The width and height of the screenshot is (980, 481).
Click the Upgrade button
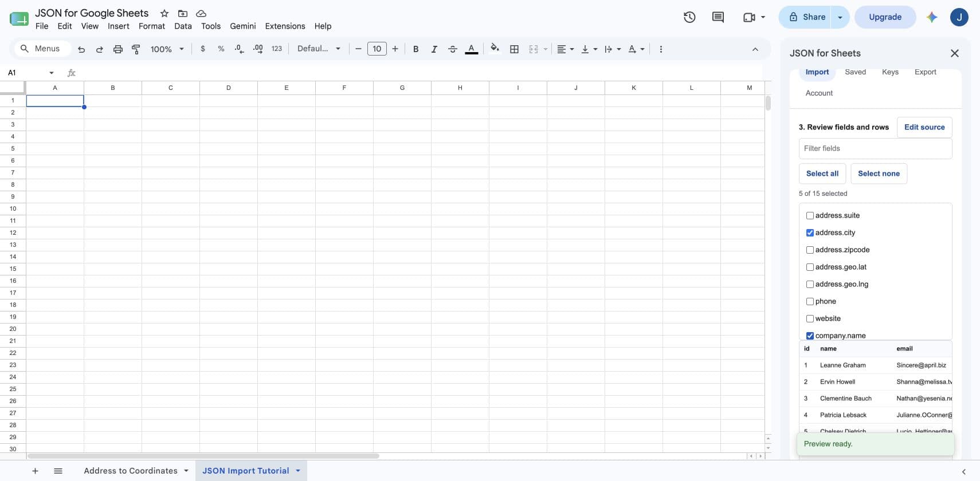click(885, 17)
